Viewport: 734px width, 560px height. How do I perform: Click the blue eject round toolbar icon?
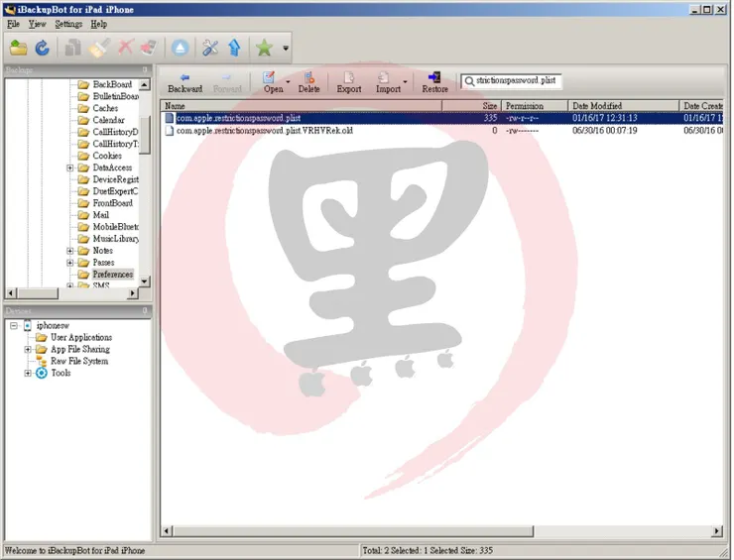pos(180,48)
